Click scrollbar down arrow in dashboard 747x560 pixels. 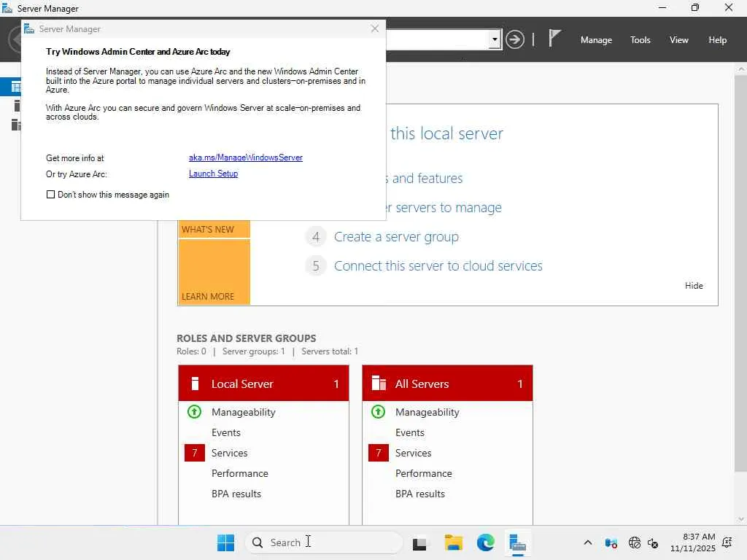741,519
